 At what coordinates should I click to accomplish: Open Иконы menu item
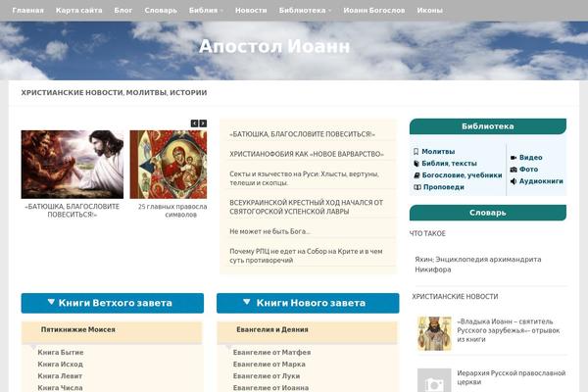[x=429, y=11]
